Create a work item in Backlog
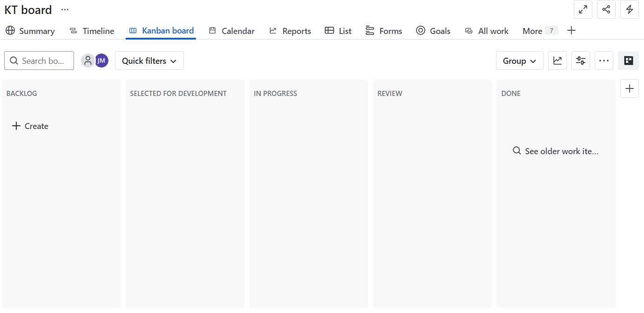This screenshot has width=644, height=313. tap(30, 126)
